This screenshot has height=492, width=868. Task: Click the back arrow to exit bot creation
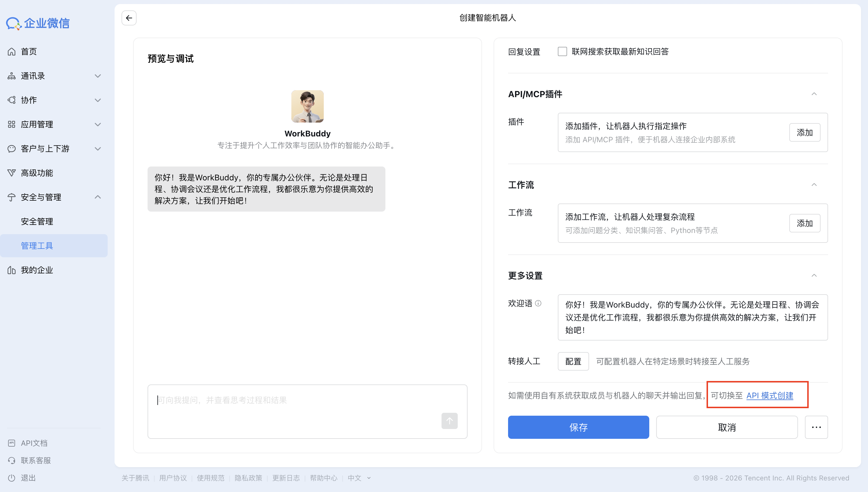click(x=128, y=18)
